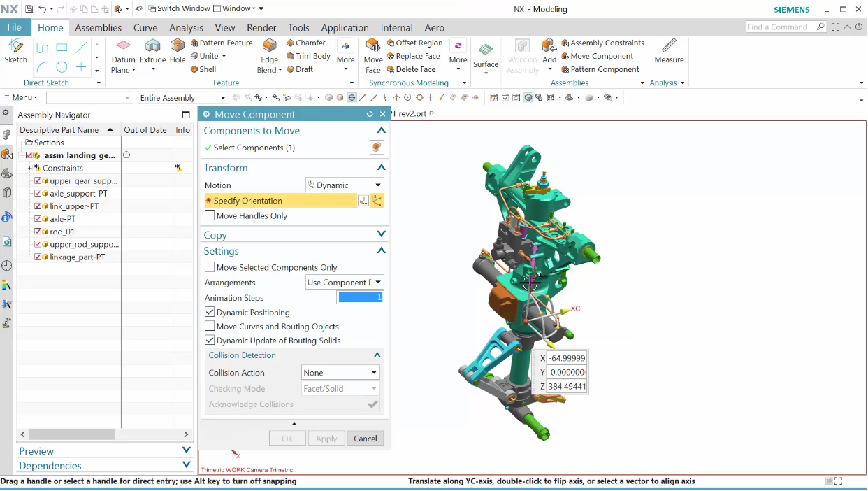Click the Measure tool icon

point(669,47)
